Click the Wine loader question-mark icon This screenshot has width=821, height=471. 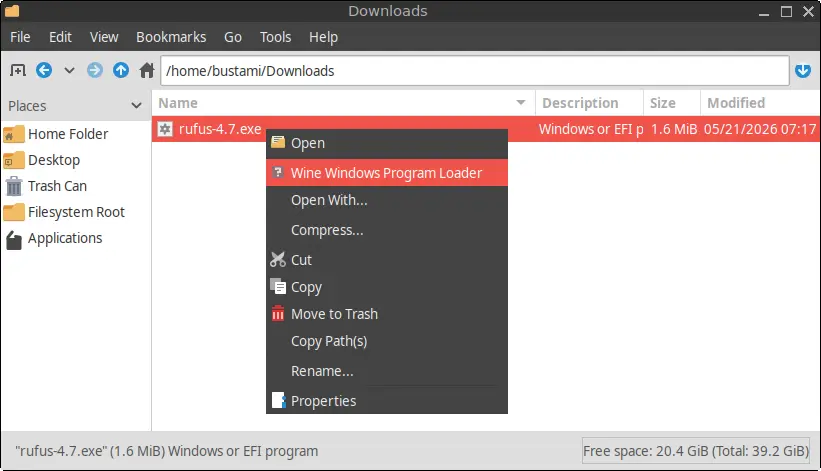[278, 172]
